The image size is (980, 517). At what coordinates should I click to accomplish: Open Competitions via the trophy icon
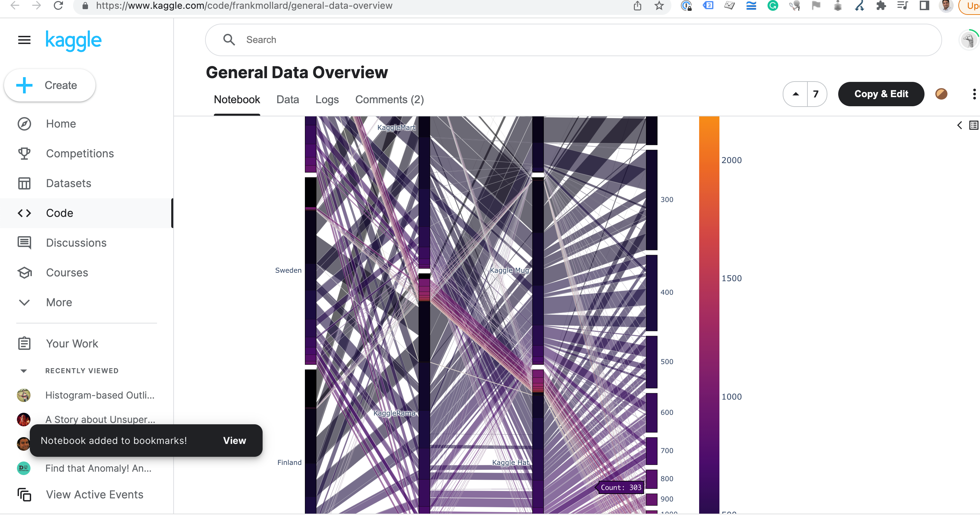coord(24,154)
